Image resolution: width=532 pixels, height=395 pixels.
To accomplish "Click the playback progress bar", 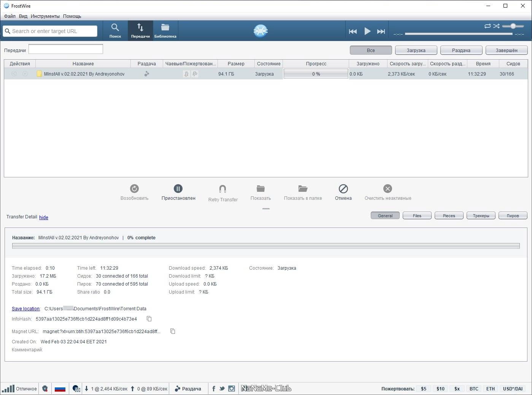I will point(459,34).
